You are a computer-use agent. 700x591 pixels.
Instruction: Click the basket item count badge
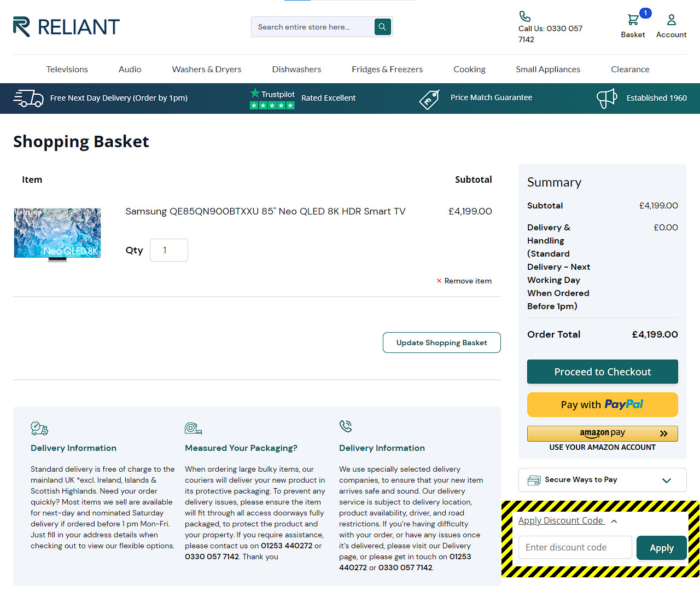(x=645, y=13)
